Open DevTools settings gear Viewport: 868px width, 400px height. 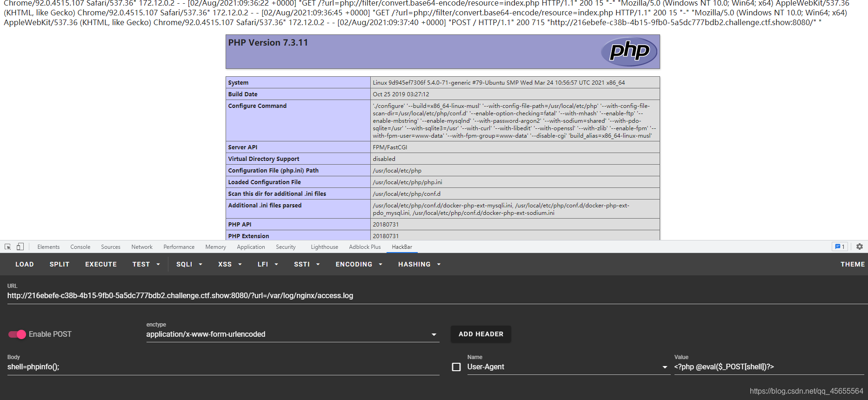(860, 247)
